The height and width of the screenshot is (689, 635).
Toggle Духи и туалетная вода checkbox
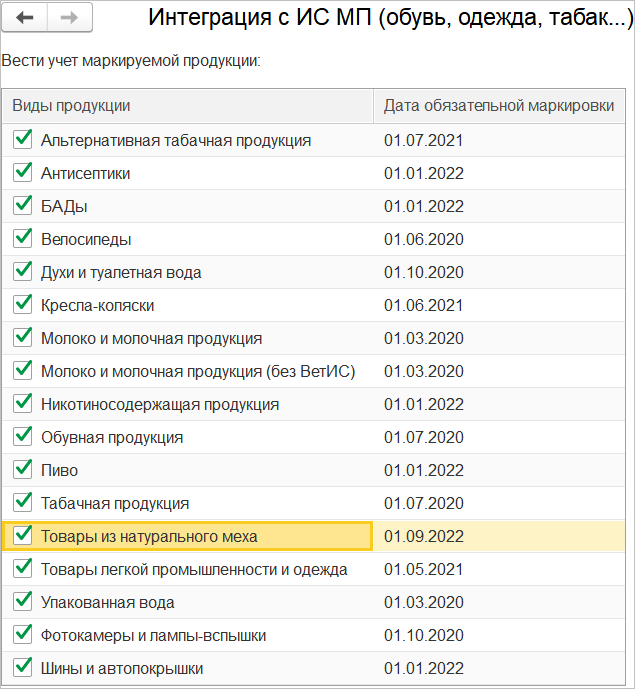pos(23,272)
